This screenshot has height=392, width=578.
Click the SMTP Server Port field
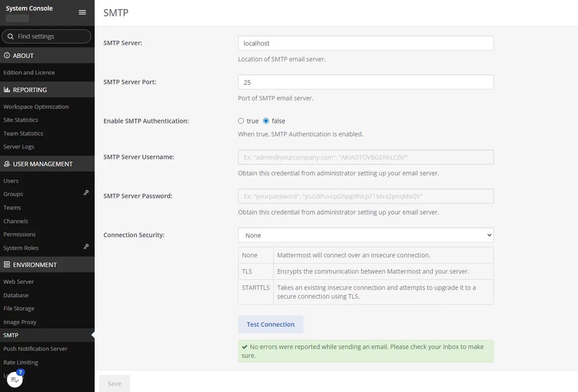point(366,82)
